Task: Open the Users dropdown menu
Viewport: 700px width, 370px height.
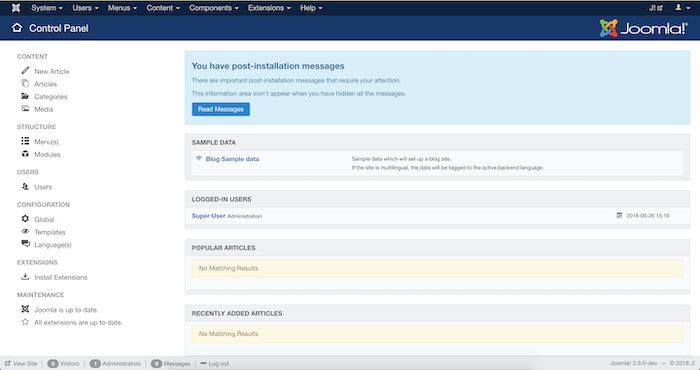Action: pos(85,8)
